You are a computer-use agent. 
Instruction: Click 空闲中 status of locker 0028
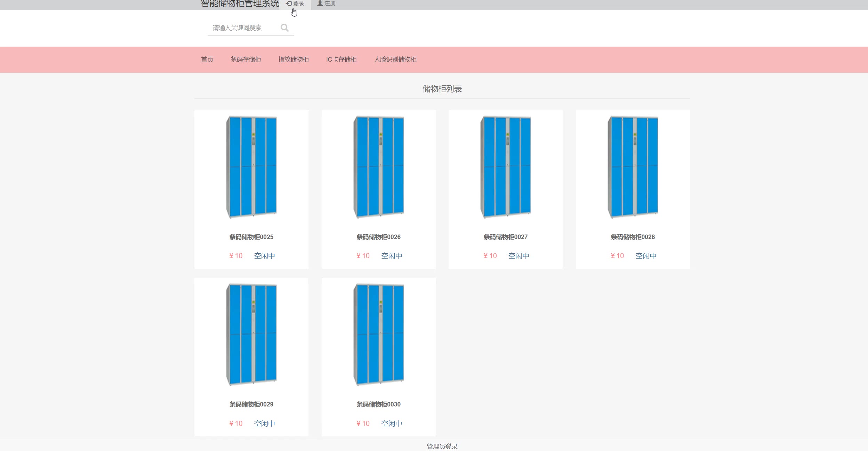pos(646,256)
